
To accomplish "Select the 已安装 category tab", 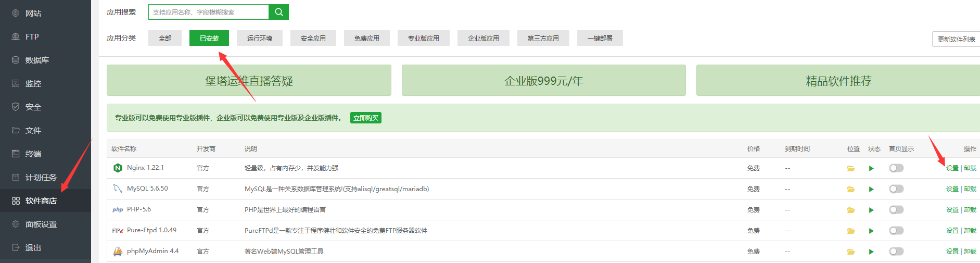I will [x=209, y=38].
